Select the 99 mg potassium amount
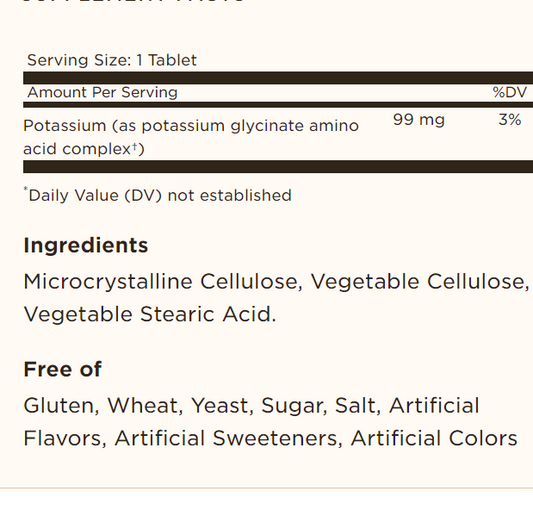Viewport: 533px width, 510px height. point(419,120)
